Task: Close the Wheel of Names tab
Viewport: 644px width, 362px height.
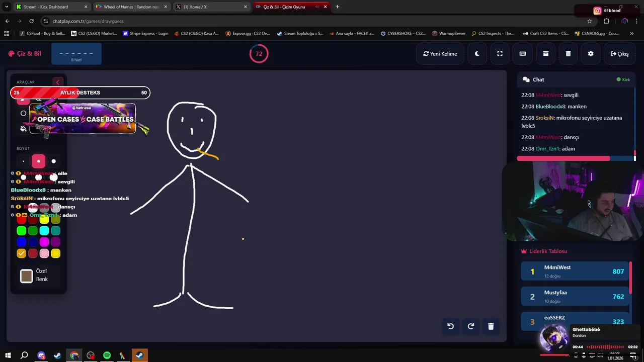Action: (x=166, y=7)
